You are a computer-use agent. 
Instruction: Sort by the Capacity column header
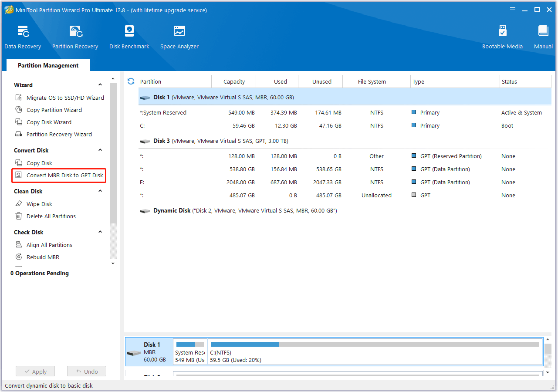(234, 81)
